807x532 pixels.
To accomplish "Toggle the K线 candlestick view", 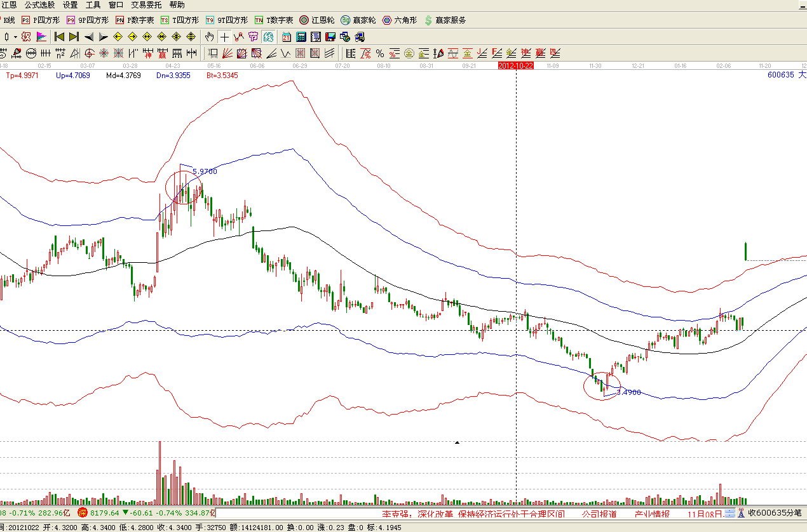I will pos(9,20).
